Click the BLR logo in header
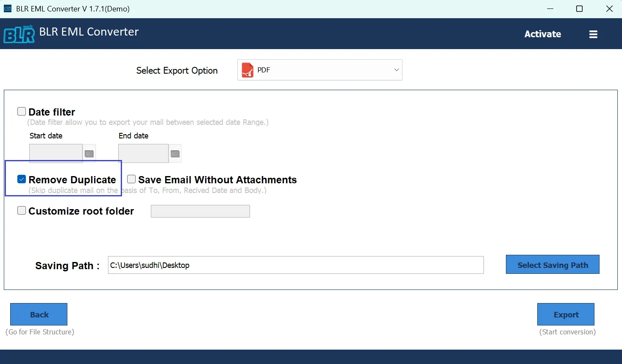Screen dimensions: 622x364 [x=19, y=34]
